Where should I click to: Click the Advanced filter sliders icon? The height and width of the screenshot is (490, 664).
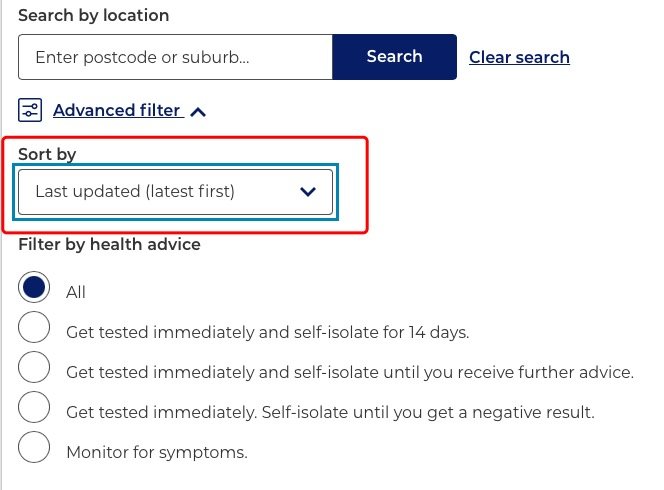tap(30, 110)
